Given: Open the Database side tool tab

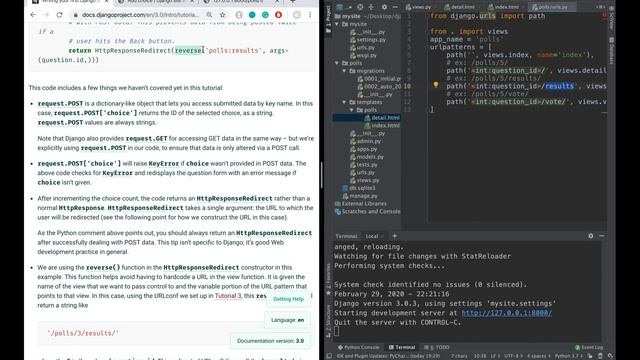Looking at the screenshot, I should point(611,51).
